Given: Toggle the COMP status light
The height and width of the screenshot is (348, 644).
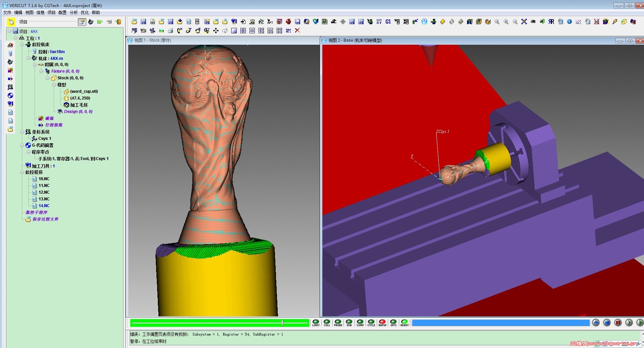Looking at the screenshot, I should pos(360,323).
